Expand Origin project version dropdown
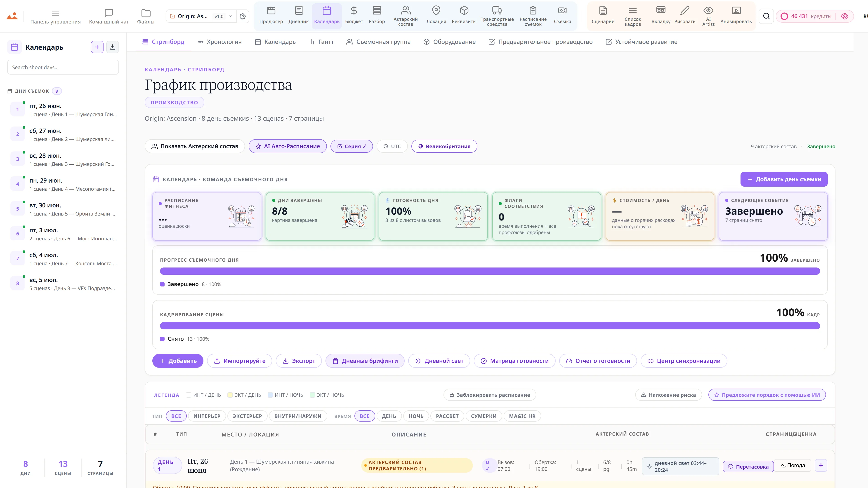 click(201, 16)
